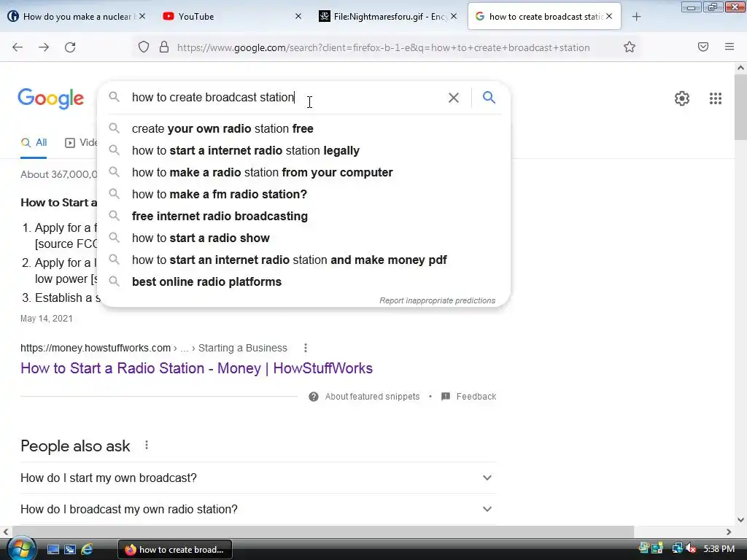Go back with the browser back arrow
Screen dimensions: 747x560
(18, 47)
